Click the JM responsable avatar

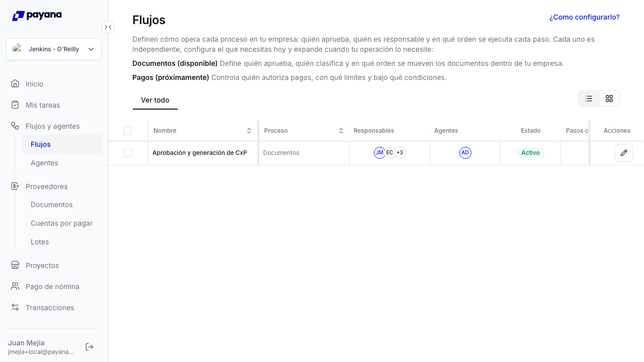(380, 153)
